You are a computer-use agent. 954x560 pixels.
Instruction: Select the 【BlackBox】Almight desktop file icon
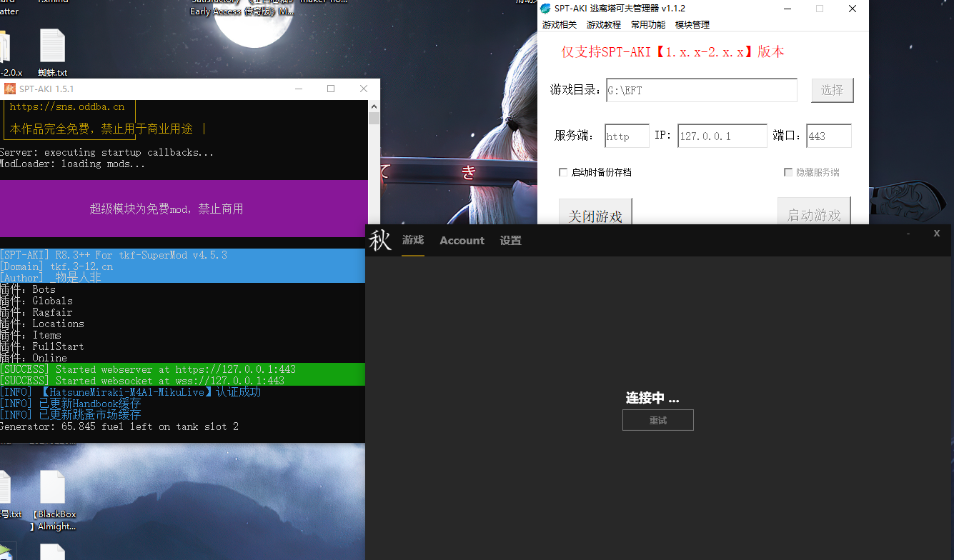(53, 501)
